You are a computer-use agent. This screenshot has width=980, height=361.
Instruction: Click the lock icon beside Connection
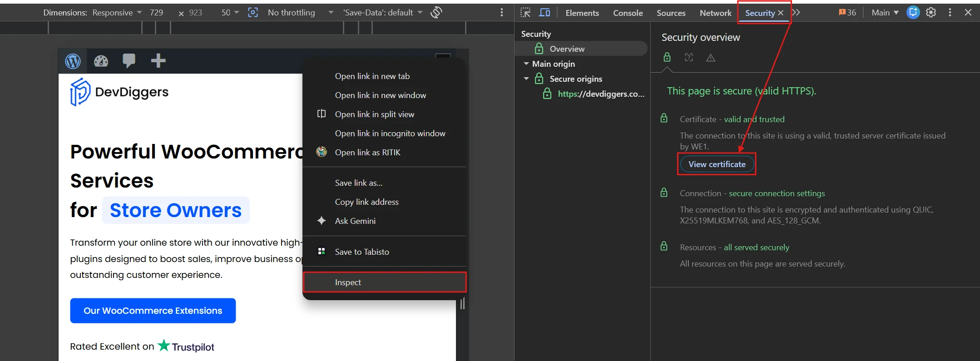(x=664, y=193)
